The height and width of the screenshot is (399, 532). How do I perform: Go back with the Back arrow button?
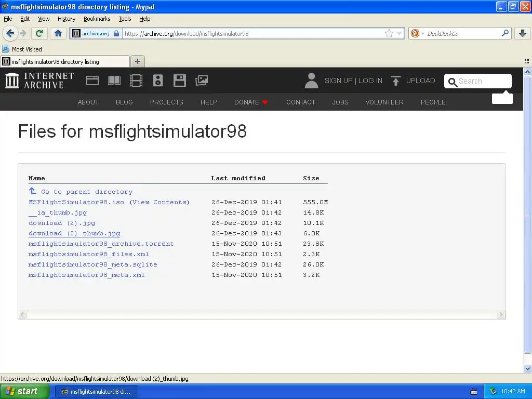[10, 33]
